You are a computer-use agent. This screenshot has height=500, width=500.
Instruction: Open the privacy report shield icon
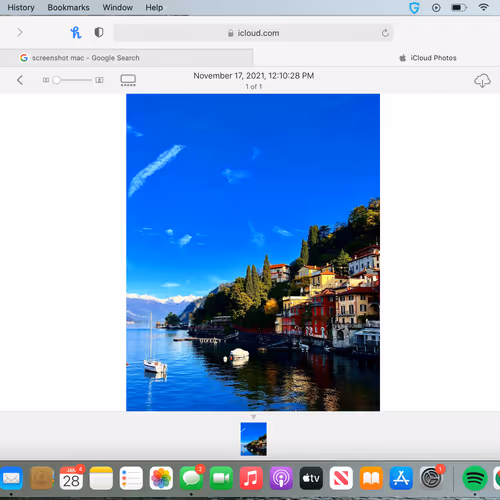(x=99, y=32)
